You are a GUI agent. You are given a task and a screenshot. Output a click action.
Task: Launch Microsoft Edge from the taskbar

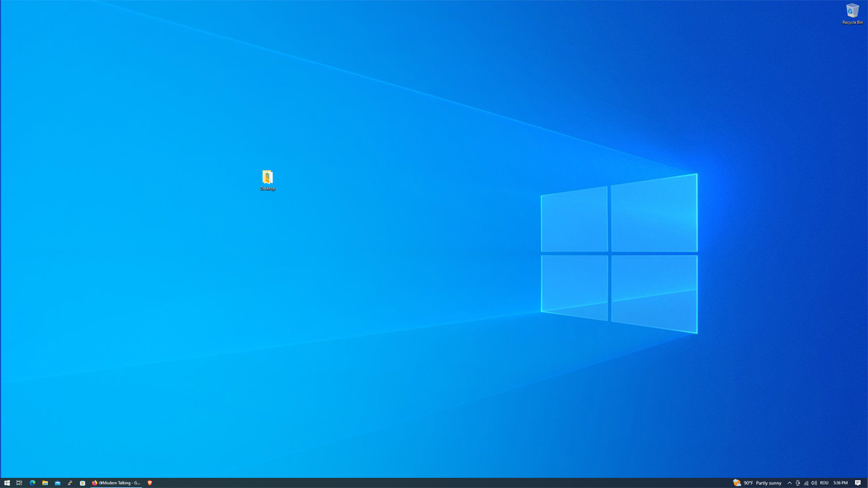click(32, 482)
